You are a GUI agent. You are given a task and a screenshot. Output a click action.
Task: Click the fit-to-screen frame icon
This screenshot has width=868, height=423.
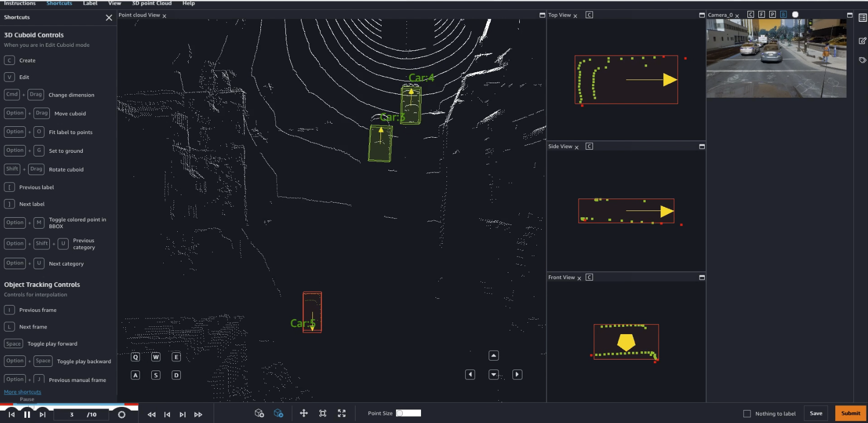pos(323,413)
